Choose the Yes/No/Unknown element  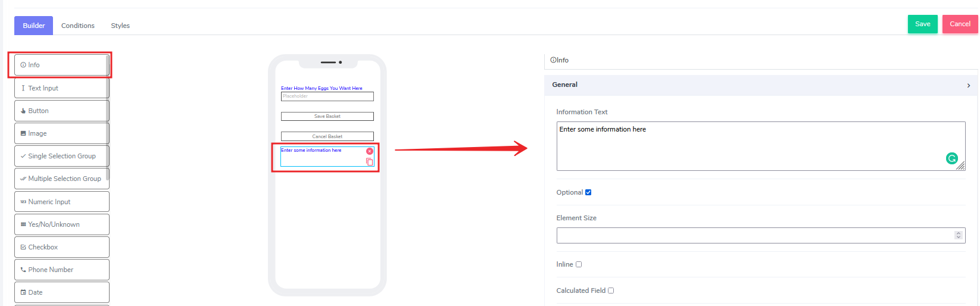click(x=61, y=224)
